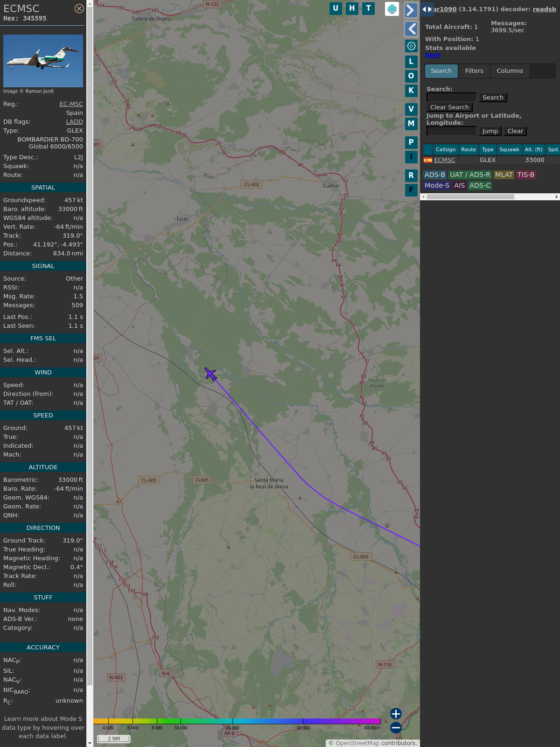The height and width of the screenshot is (747, 560).
Task: Toggle labels with the L button
Action: point(411,61)
